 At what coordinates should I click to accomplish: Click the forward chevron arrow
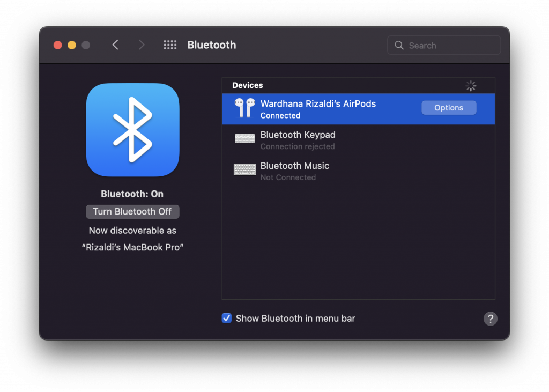(x=142, y=45)
